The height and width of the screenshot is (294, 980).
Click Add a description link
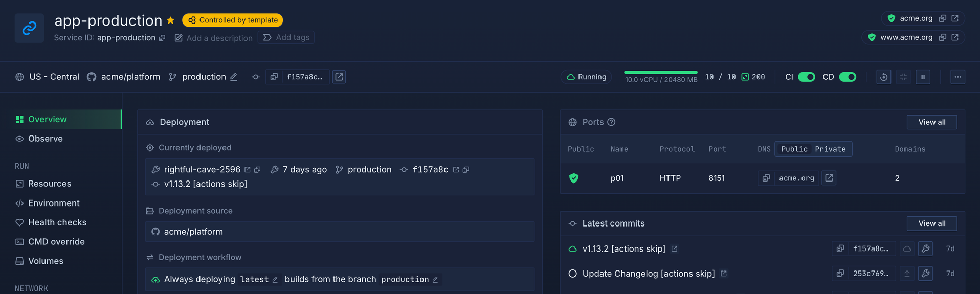[x=219, y=38]
